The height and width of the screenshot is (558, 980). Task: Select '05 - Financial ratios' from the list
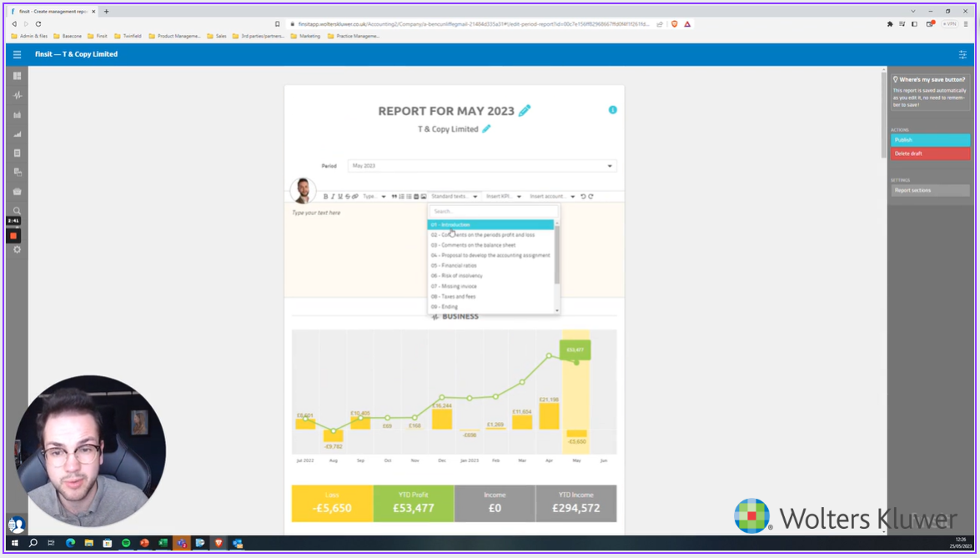pyautogui.click(x=454, y=265)
